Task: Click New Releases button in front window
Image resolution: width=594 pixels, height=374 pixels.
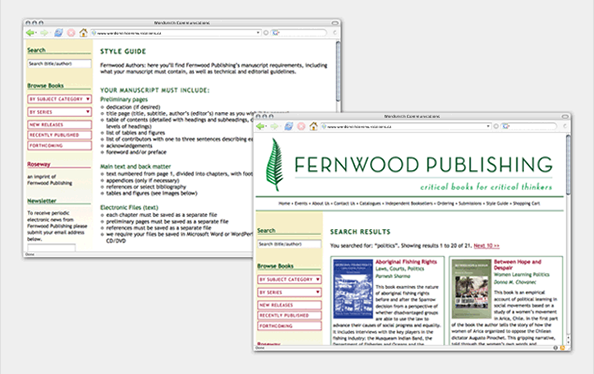Action: [289, 305]
